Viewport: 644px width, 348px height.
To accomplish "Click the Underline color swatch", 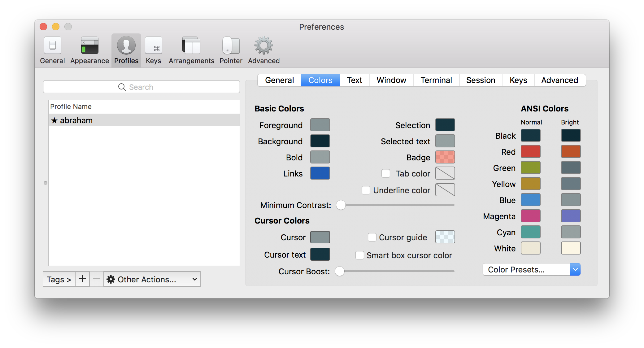I will point(445,190).
